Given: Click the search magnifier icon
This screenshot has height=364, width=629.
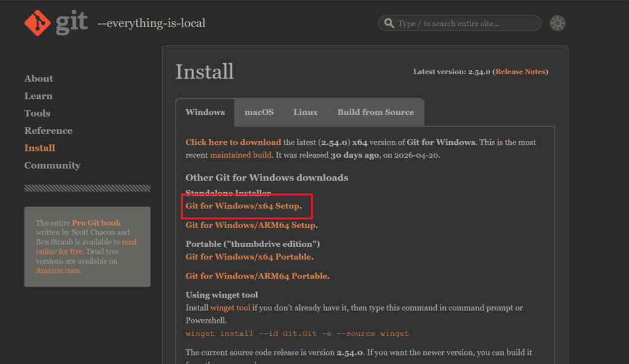Looking at the screenshot, I should tap(389, 23).
